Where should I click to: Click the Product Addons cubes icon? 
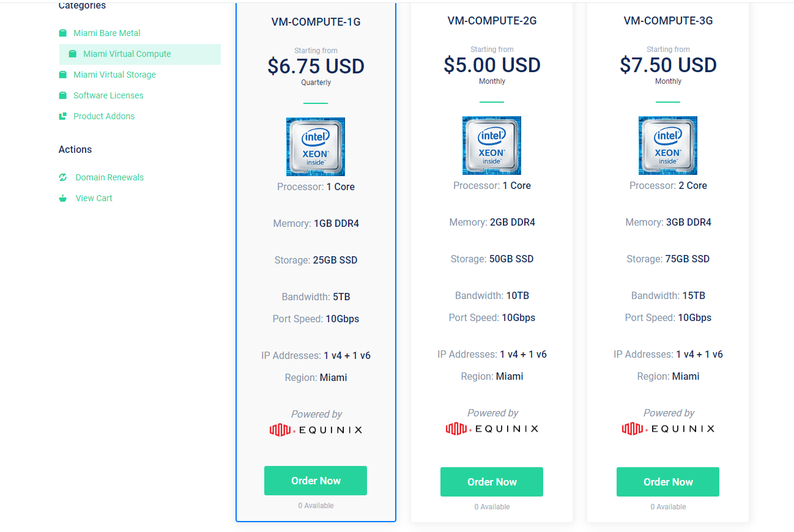coord(62,116)
